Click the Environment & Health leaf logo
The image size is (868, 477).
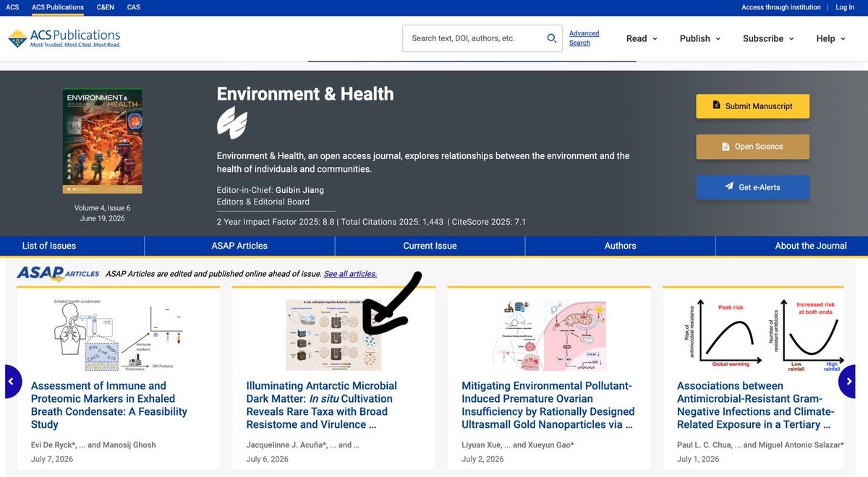click(x=232, y=122)
